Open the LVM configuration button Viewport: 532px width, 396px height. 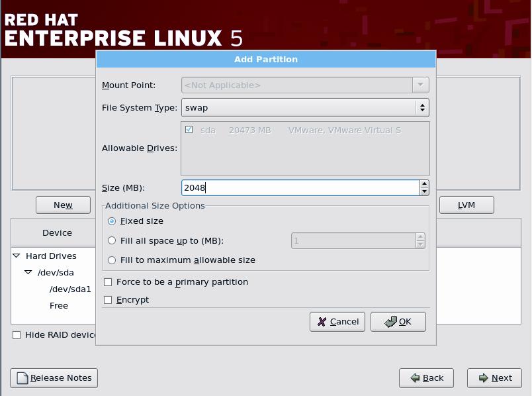point(466,205)
